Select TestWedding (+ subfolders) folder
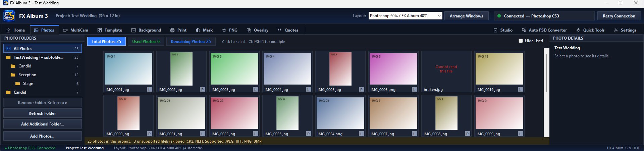644x151 pixels. pos(43,57)
